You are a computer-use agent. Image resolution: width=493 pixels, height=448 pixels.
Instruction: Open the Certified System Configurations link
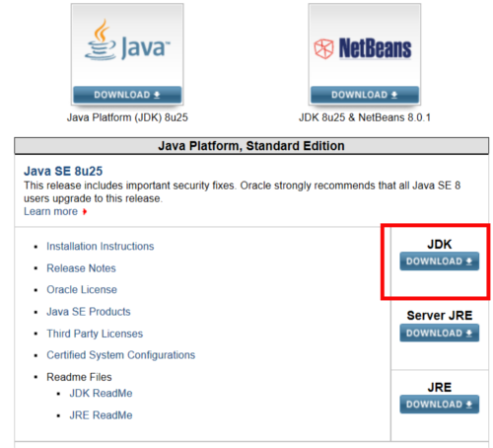(121, 355)
